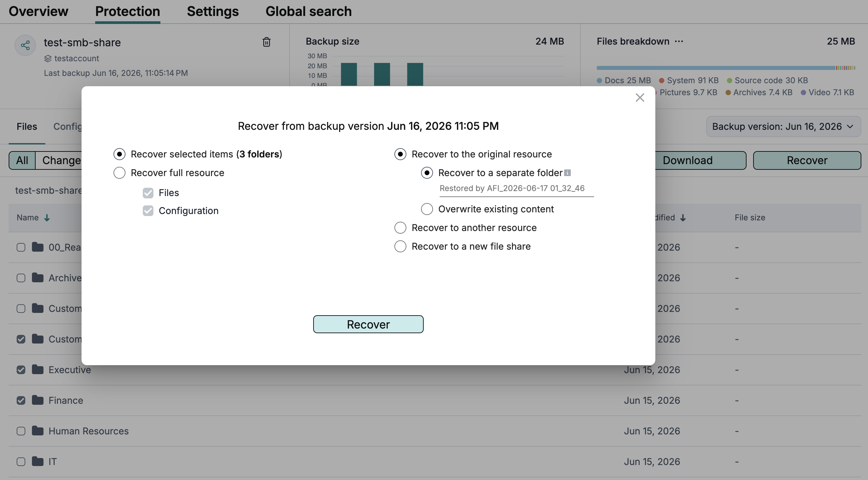Screen dimensions: 868x480
Task: Select Overwrite existing content option
Action: [x=427, y=209]
